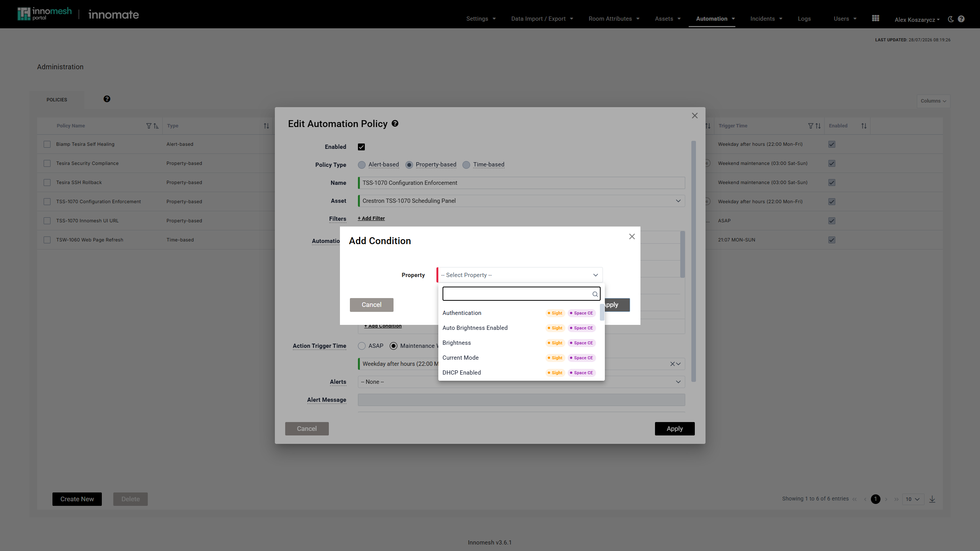The width and height of the screenshot is (980, 551).
Task: Select current page number 1
Action: (x=875, y=499)
